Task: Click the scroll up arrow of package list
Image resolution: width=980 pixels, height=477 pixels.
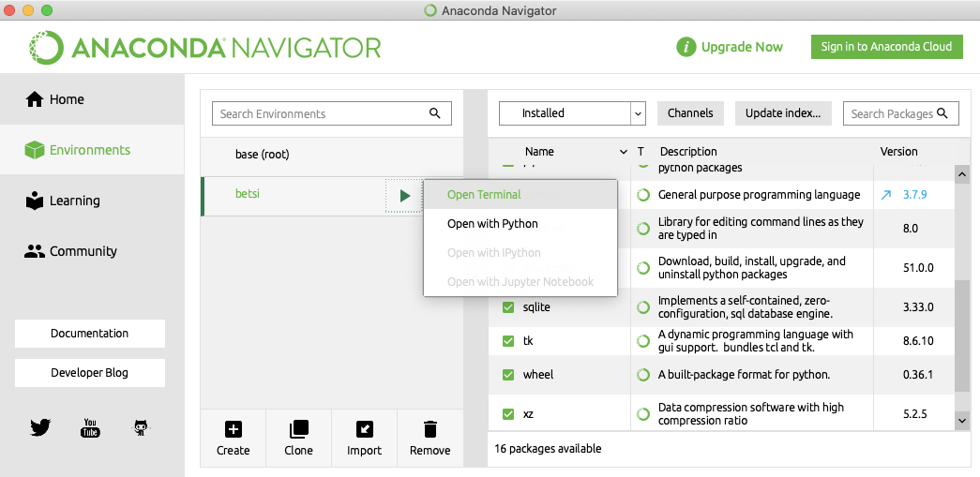Action: [962, 175]
